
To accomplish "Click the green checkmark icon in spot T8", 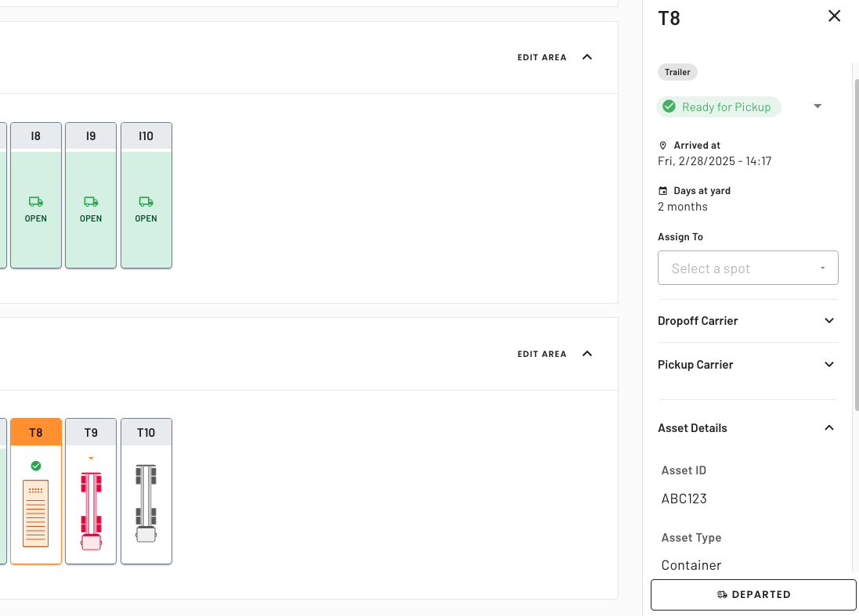I will pyautogui.click(x=35, y=466).
